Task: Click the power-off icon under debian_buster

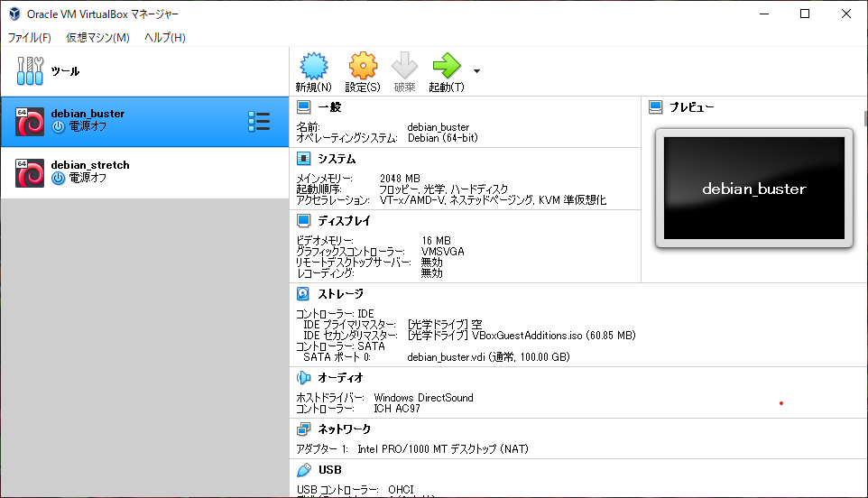Action: 58,126
